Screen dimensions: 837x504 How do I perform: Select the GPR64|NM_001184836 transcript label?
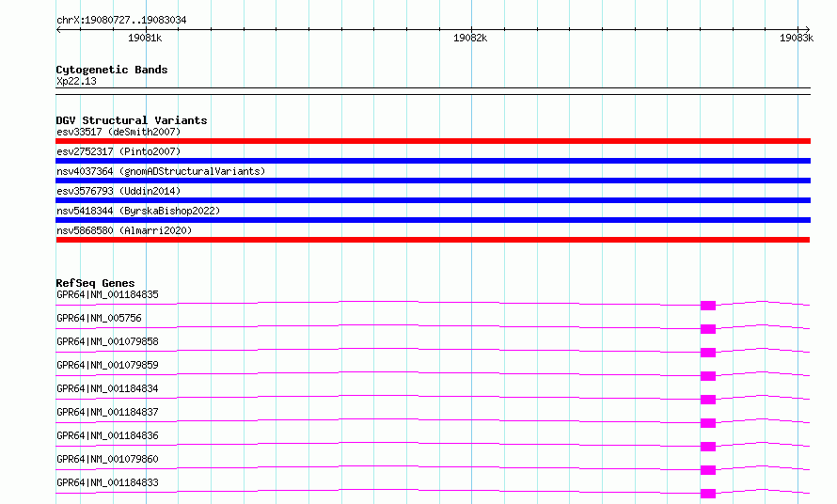pyautogui.click(x=107, y=435)
